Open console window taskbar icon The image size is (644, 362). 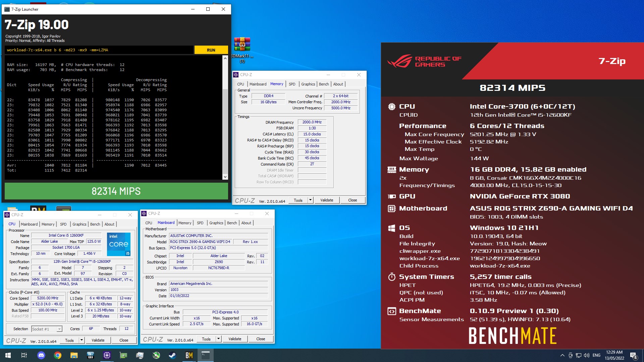click(206, 355)
